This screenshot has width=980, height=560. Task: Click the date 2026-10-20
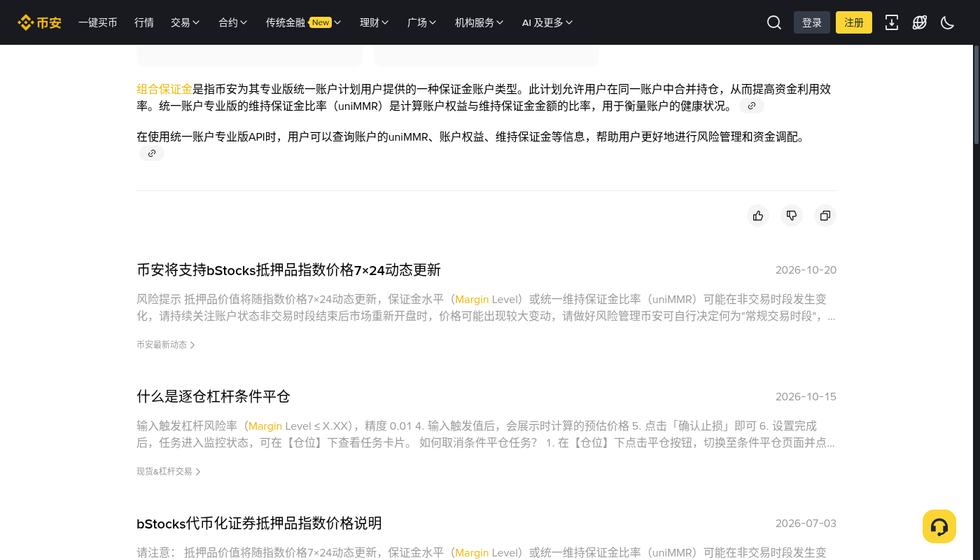(x=806, y=270)
